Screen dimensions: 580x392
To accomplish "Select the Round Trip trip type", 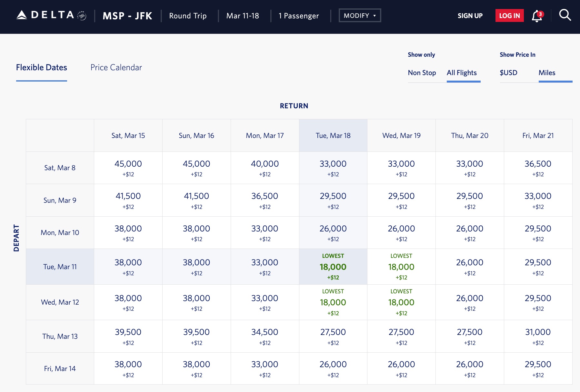I will click(187, 15).
